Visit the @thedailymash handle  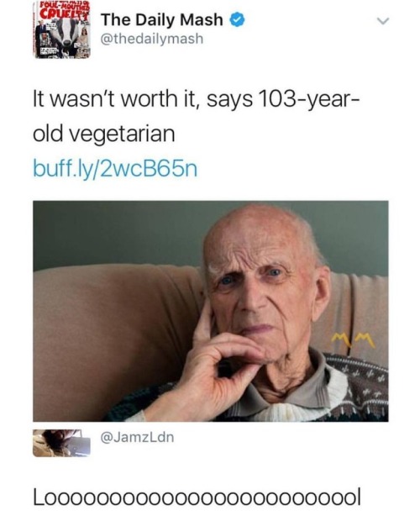point(152,39)
